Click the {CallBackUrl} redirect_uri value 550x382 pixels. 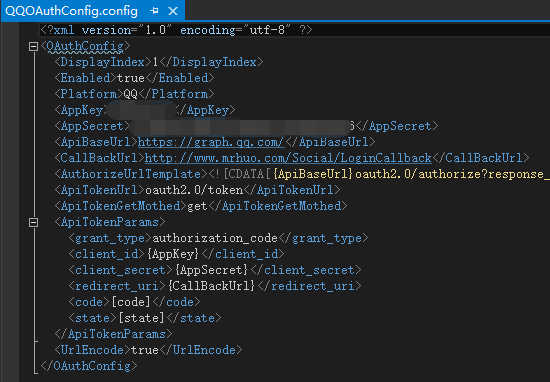click(x=212, y=286)
